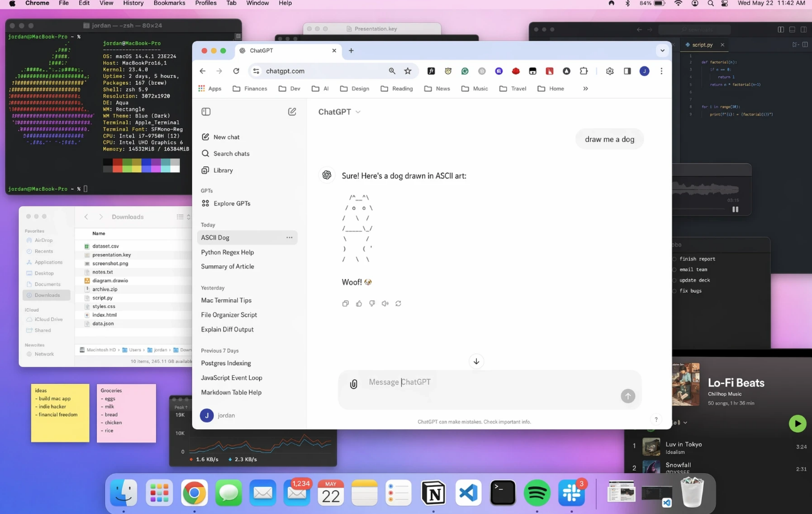Viewport: 812px width, 514px height.
Task: Check off the 'update deck' to-do item
Action: 674,280
